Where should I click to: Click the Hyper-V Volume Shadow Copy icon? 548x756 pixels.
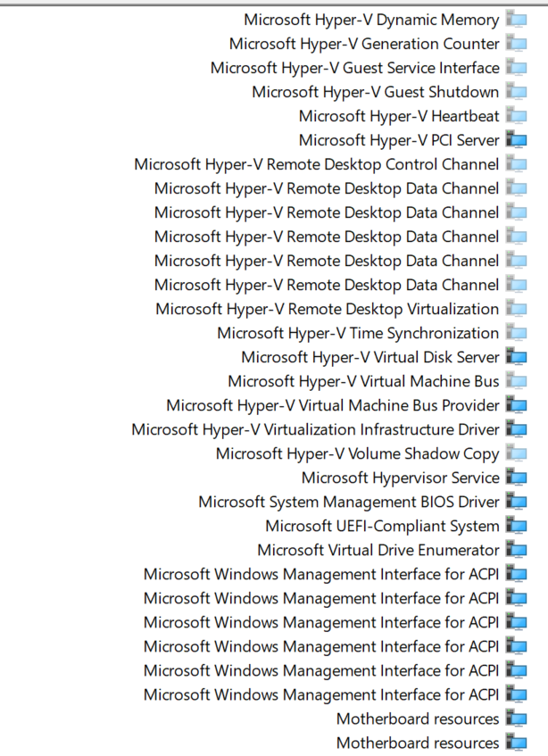click(516, 453)
